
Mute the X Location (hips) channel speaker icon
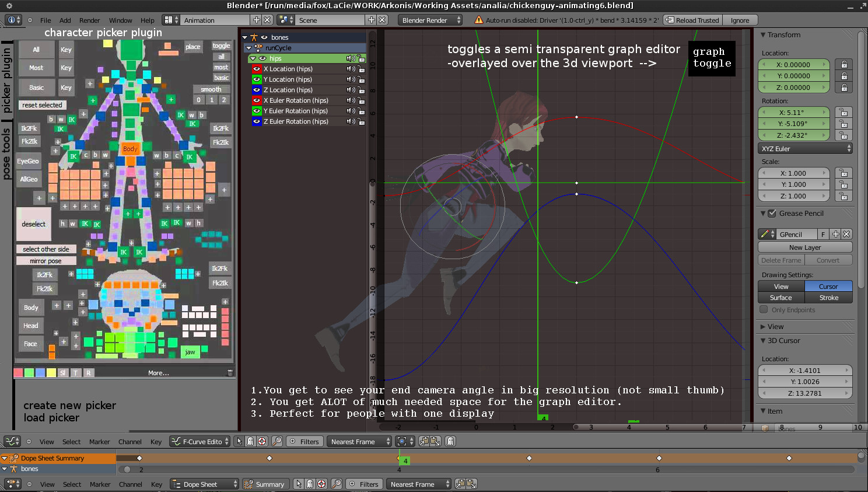point(351,69)
